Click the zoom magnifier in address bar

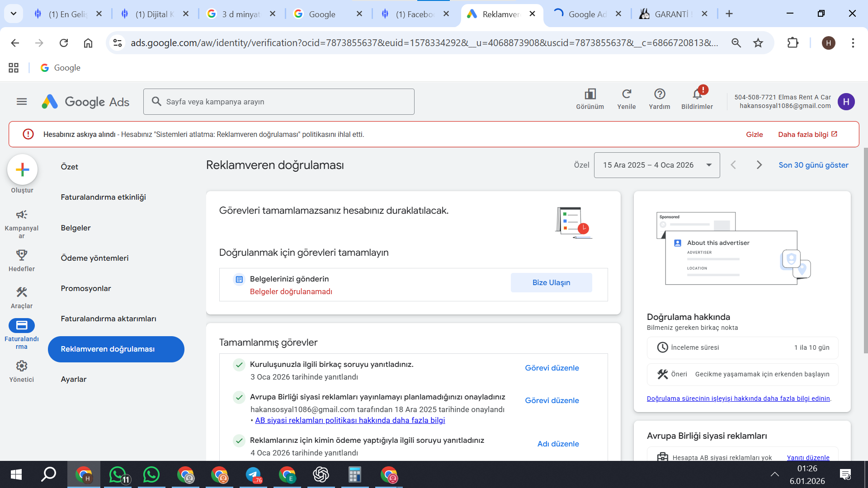tap(736, 43)
